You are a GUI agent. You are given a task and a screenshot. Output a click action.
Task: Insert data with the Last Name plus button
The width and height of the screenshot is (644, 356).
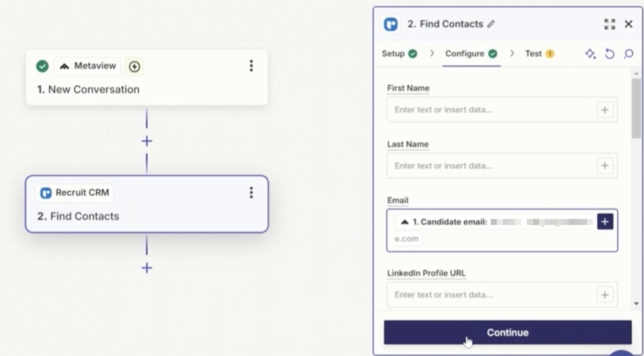pos(605,166)
